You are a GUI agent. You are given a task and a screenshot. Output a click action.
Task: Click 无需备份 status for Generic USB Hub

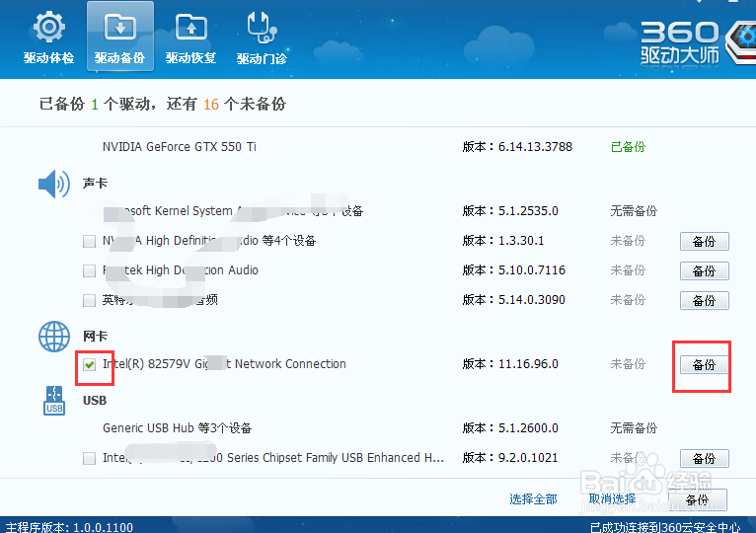[634, 427]
